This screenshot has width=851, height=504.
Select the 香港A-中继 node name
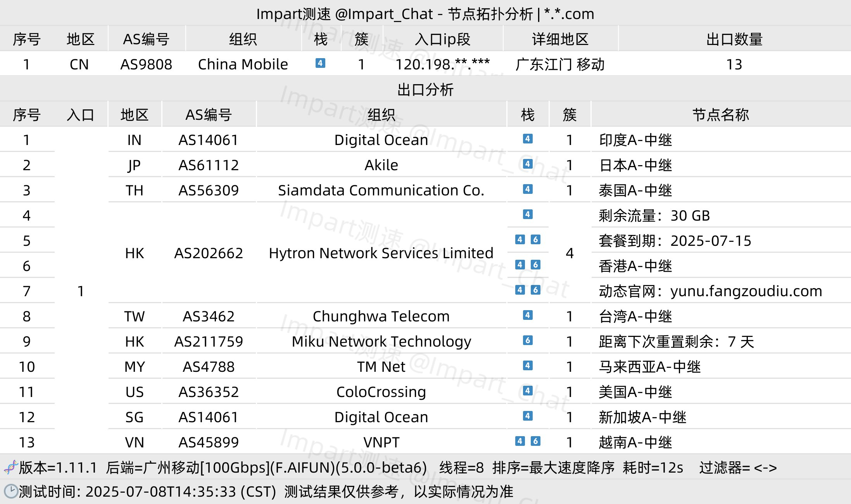click(635, 266)
